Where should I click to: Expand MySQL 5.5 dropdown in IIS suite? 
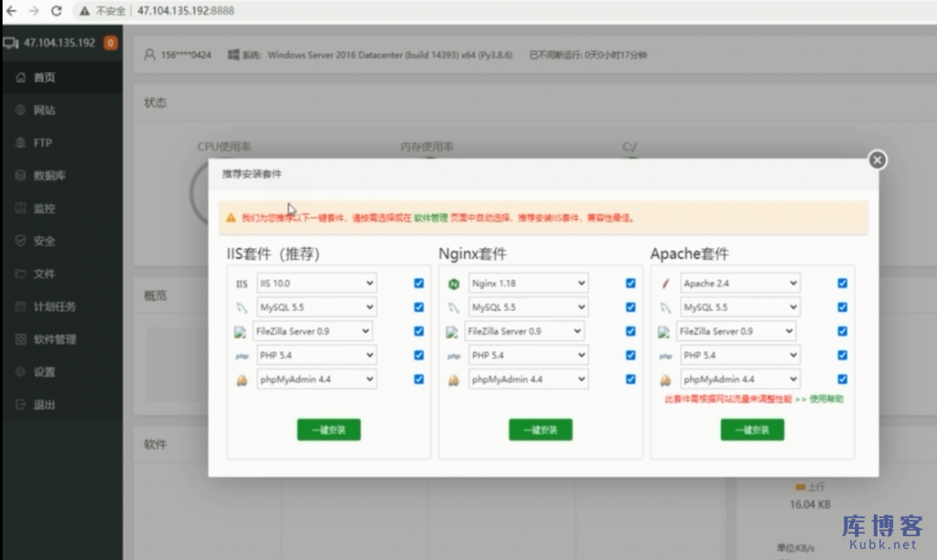(317, 307)
